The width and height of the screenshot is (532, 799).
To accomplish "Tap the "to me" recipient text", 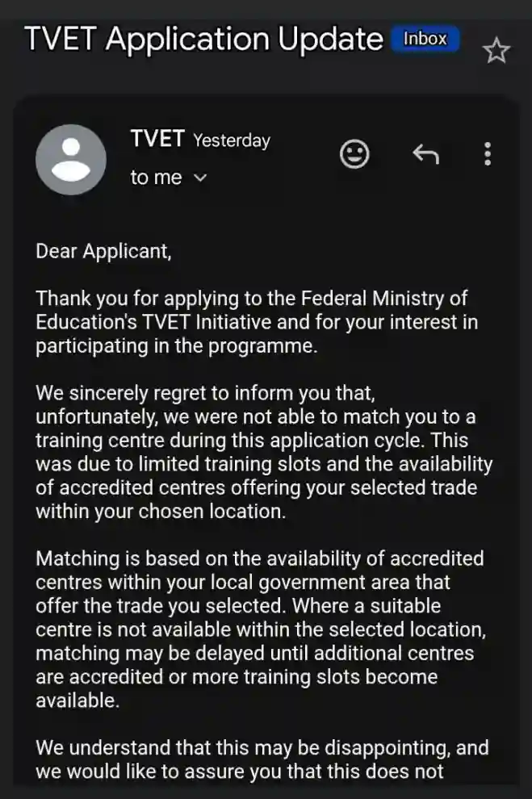I will pos(156,178).
